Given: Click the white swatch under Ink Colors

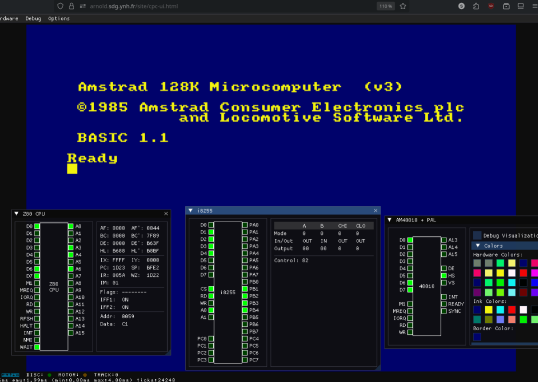Looking at the screenshot, I should [x=523, y=310].
